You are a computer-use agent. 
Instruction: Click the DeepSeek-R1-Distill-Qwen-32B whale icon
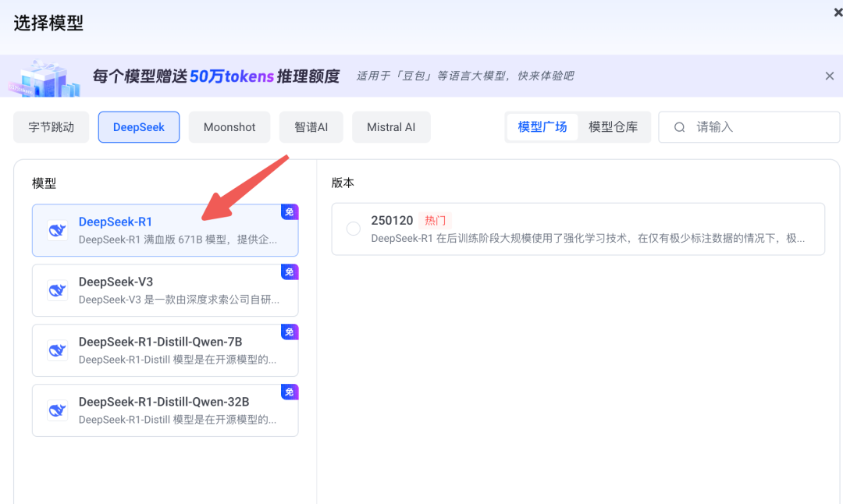click(x=57, y=410)
